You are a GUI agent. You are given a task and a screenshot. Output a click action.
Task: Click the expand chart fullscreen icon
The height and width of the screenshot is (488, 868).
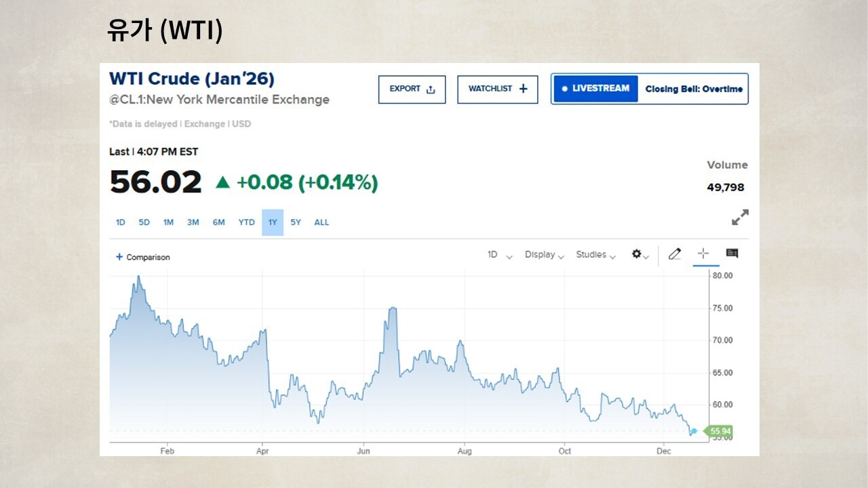click(x=741, y=218)
